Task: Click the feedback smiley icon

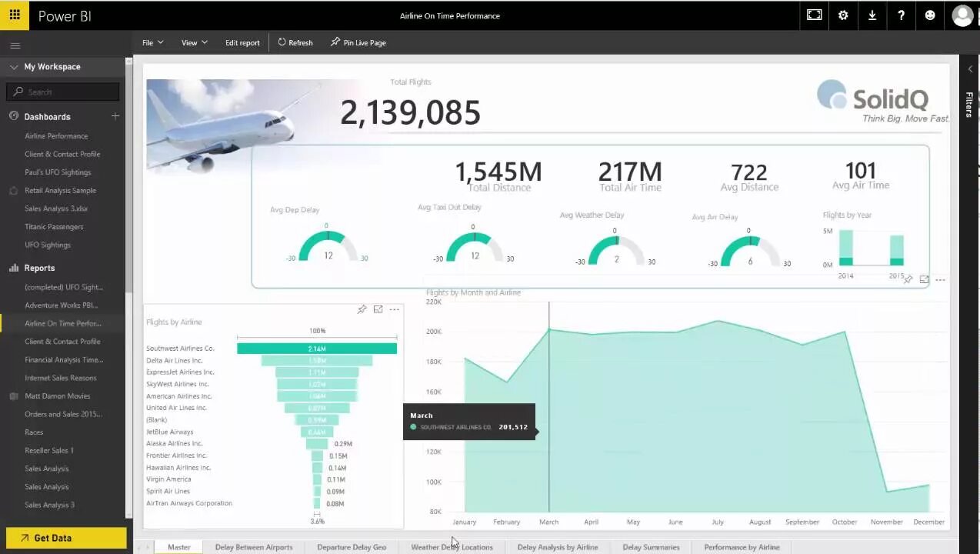Action: (x=930, y=15)
